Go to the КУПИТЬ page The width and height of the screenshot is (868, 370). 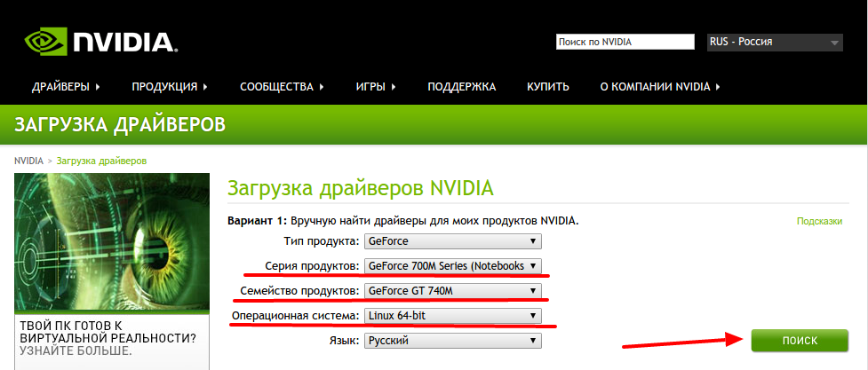click(x=547, y=87)
